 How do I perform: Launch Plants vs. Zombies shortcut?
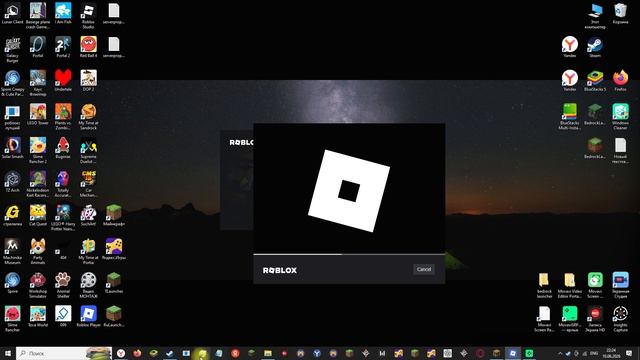click(63, 117)
